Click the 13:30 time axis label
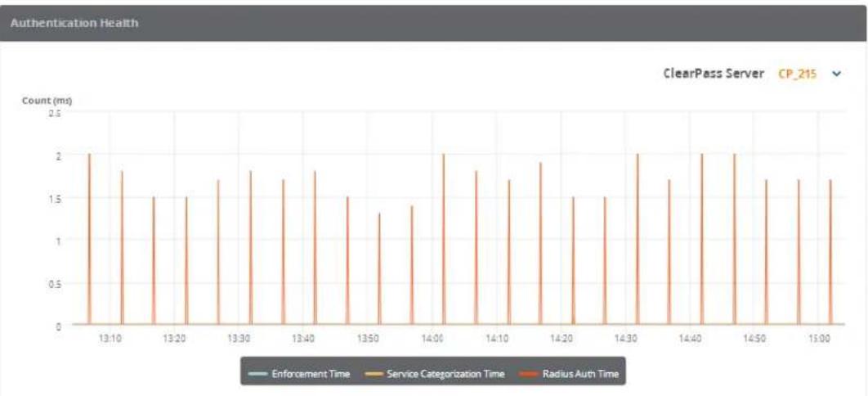This screenshot has height=396, width=868. pos(239,337)
